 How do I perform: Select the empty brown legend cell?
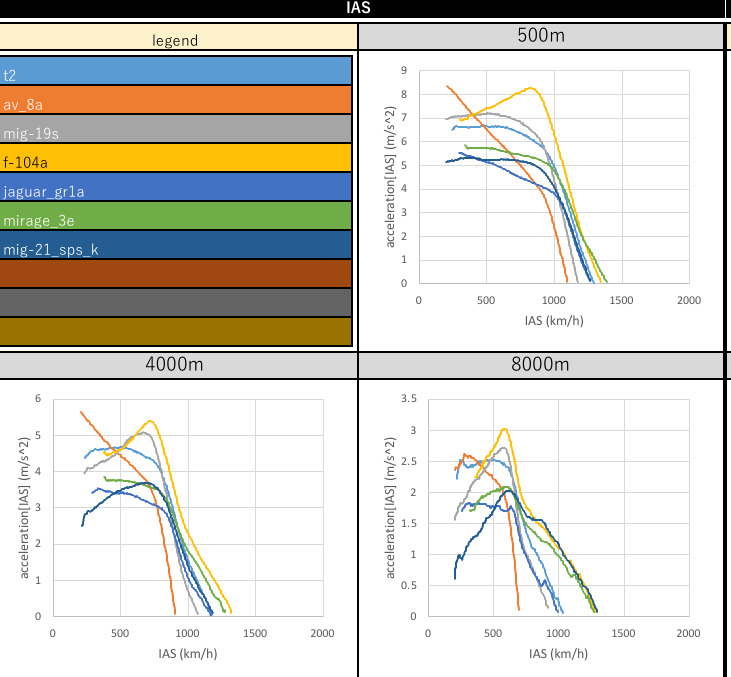tap(176, 273)
